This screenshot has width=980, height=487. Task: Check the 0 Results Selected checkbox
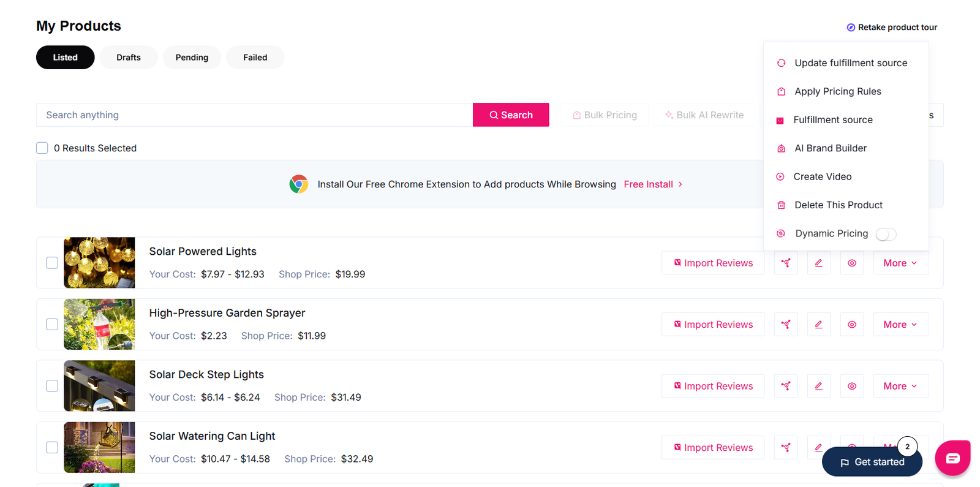click(x=42, y=148)
